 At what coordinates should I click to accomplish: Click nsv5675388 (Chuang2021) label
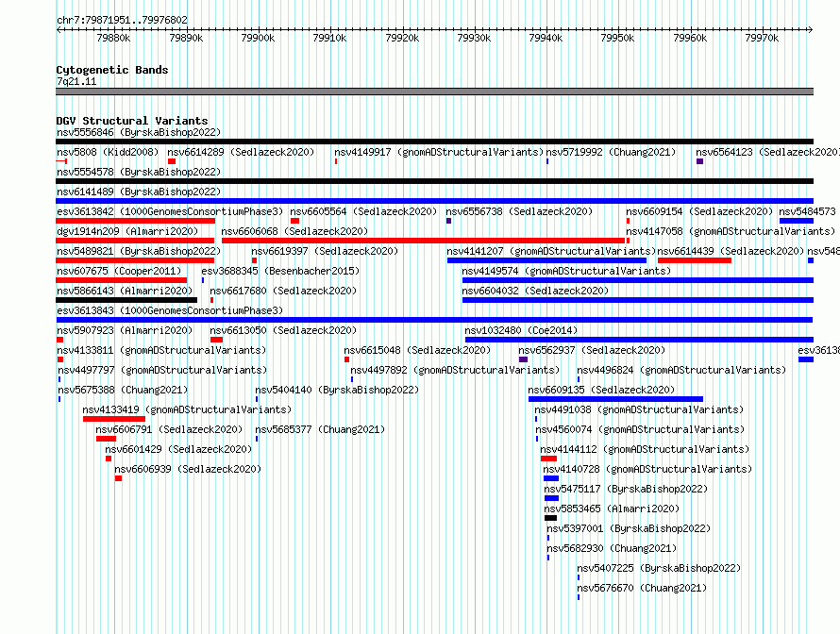(x=124, y=390)
